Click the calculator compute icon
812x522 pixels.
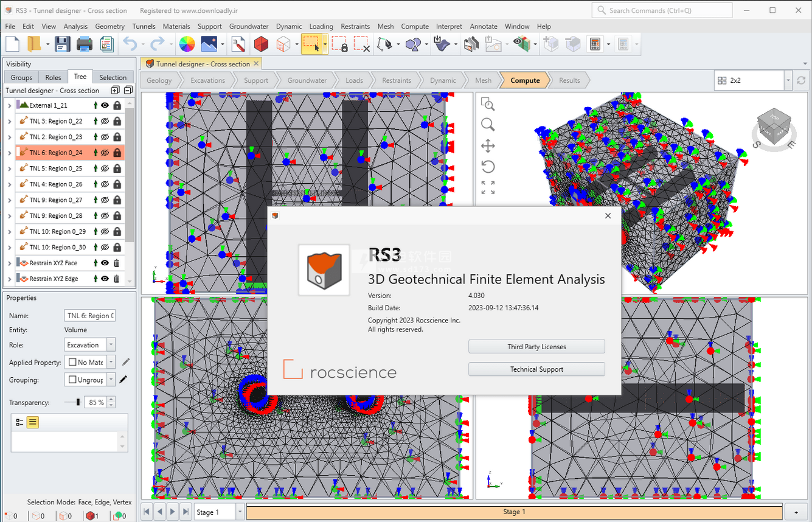(x=595, y=44)
